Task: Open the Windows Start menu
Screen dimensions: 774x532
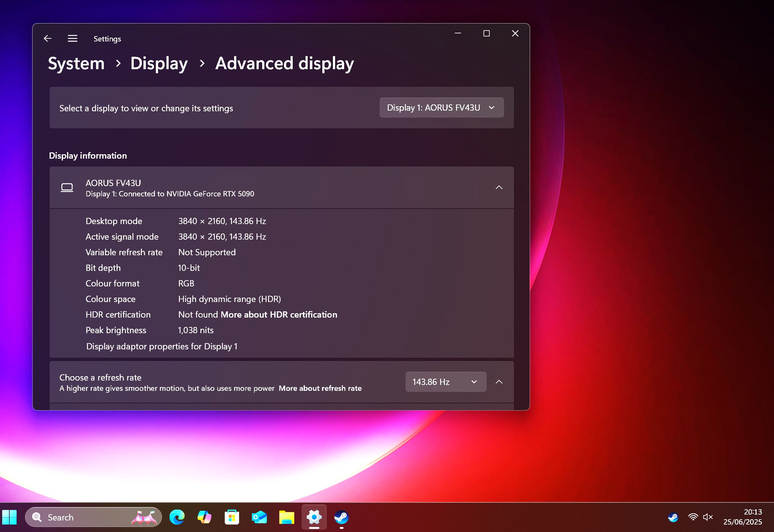Action: [9, 517]
